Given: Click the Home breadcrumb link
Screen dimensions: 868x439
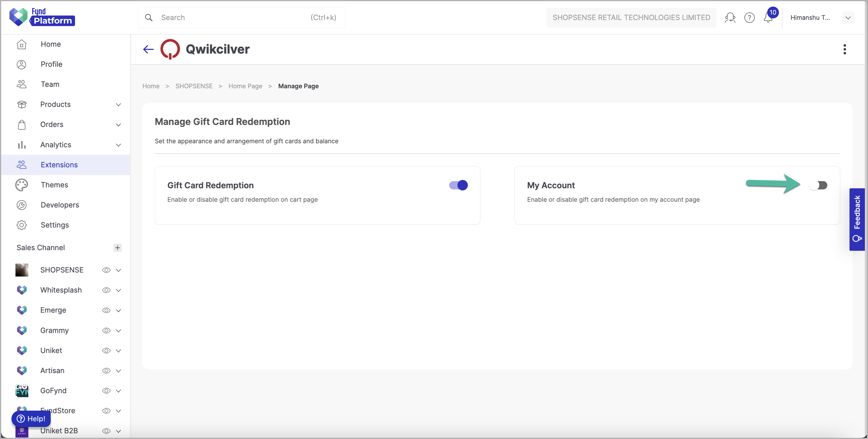Looking at the screenshot, I should tap(151, 86).
